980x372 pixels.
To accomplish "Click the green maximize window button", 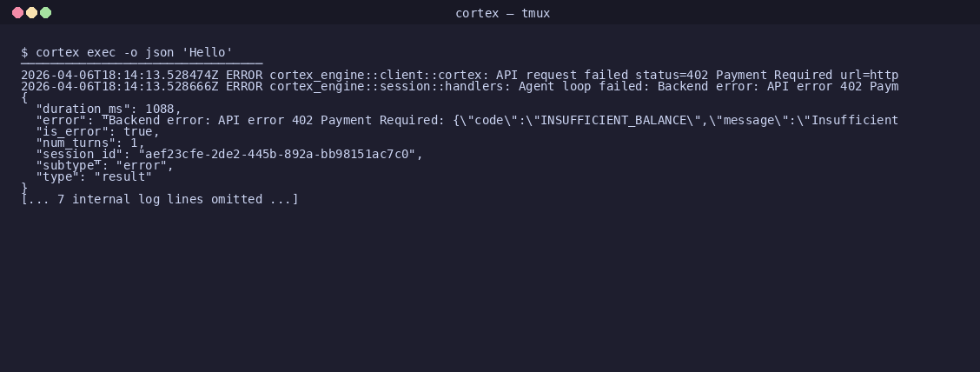I will [45, 12].
